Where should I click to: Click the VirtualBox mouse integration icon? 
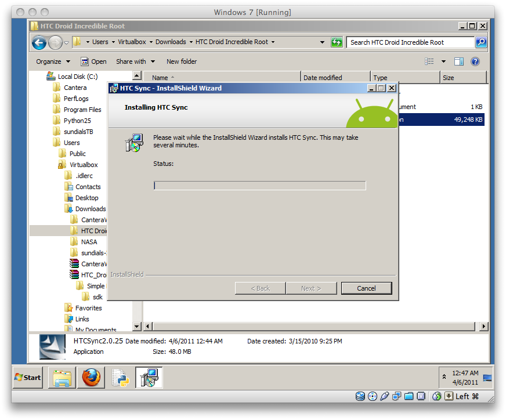(x=436, y=396)
